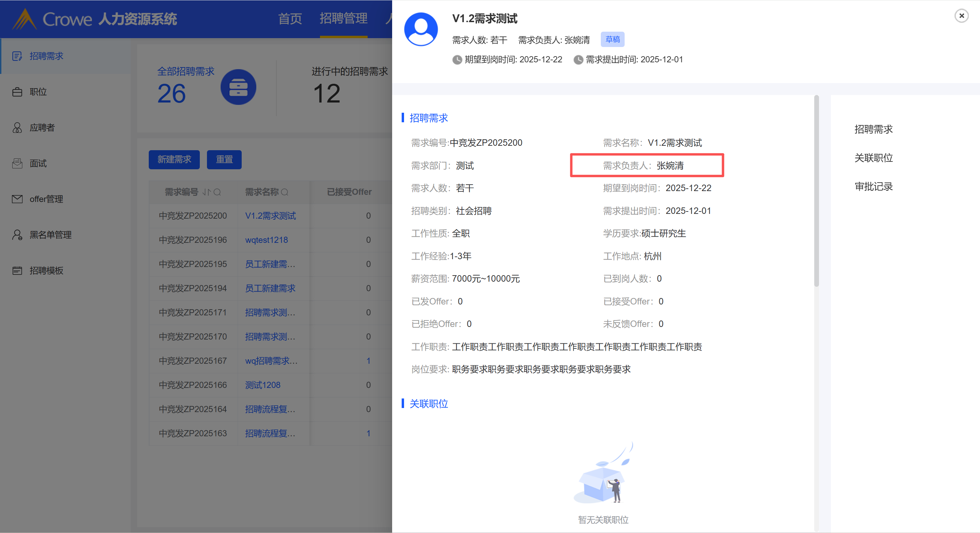Click the 招聘需求 sidebar icon
980x533 pixels.
tap(17, 56)
